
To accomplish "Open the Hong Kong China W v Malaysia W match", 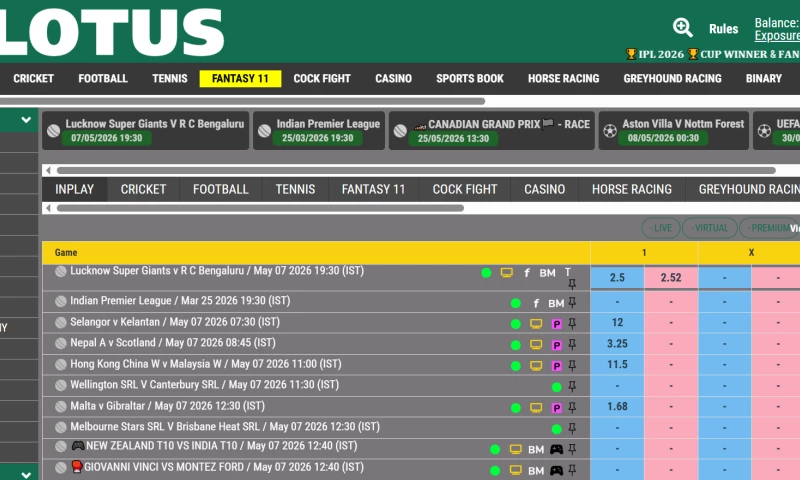I will click(206, 364).
